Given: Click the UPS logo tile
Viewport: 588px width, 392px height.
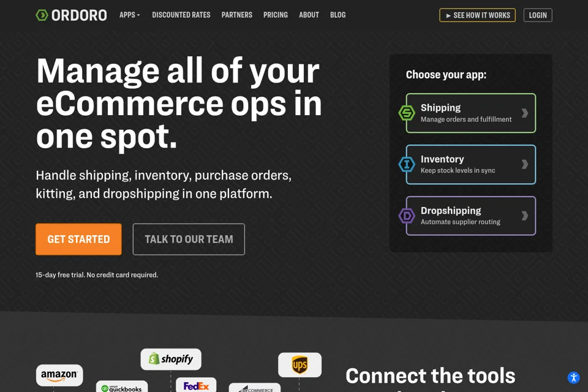Looking at the screenshot, I should click(300, 365).
